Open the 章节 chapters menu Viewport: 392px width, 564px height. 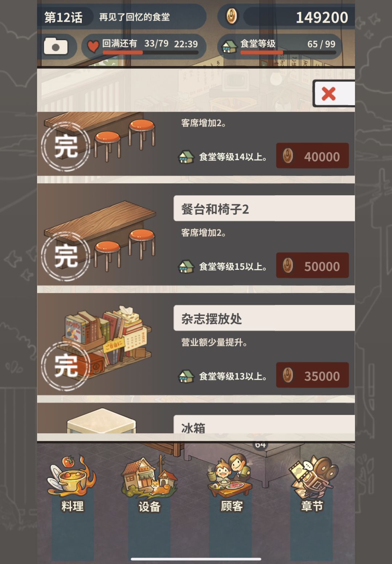313,483
